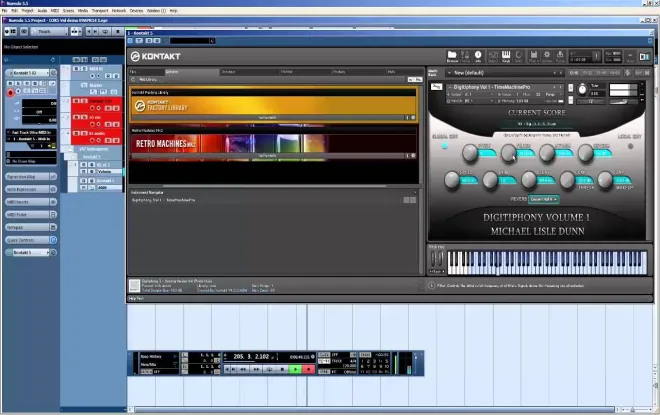Image resolution: width=660 pixels, height=415 pixels.
Task: Solo the red Kontakt 5 01 track
Action: (x=83, y=101)
